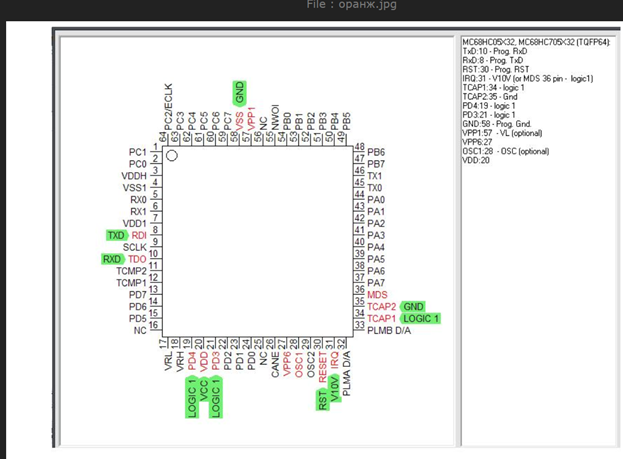Screen dimensions: 623x459
Task: Click the TX1 pin label
Action: [375, 176]
